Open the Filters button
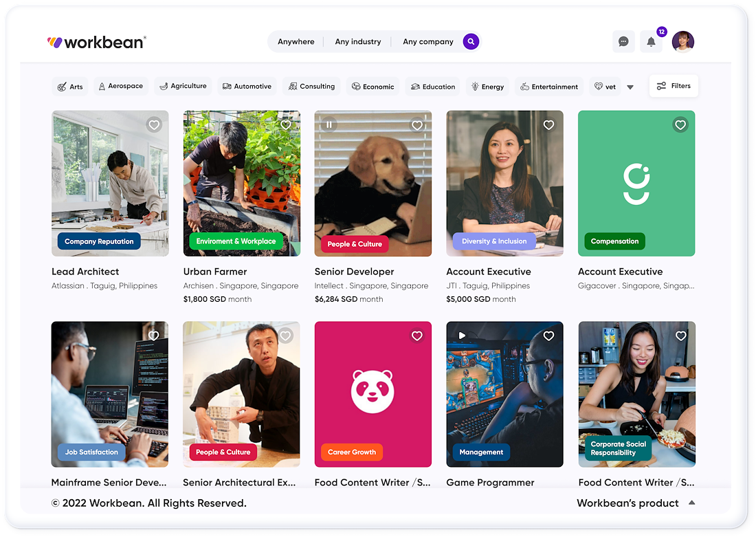Screen dimensions: 756x537 click(674, 86)
